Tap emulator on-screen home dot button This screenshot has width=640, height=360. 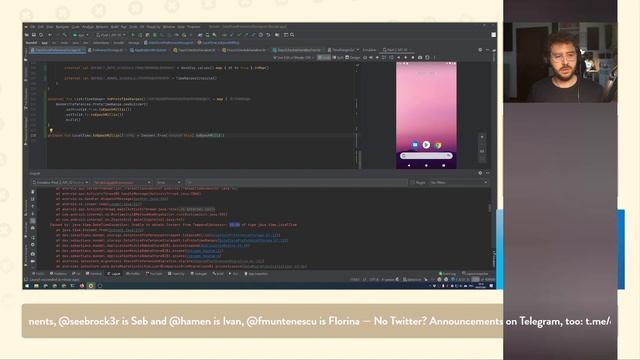[x=426, y=165]
